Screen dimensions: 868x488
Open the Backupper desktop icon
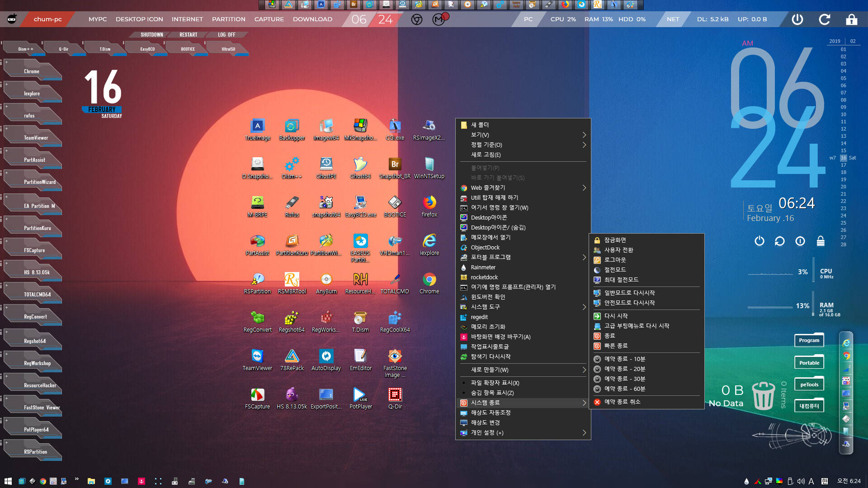click(x=292, y=130)
